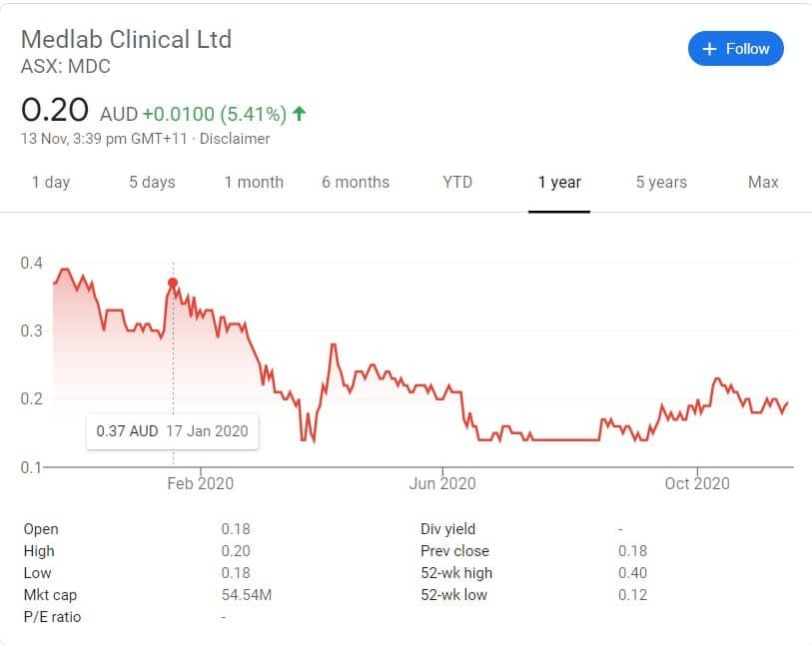Click the Mkt cap value 54.54M

point(247,595)
